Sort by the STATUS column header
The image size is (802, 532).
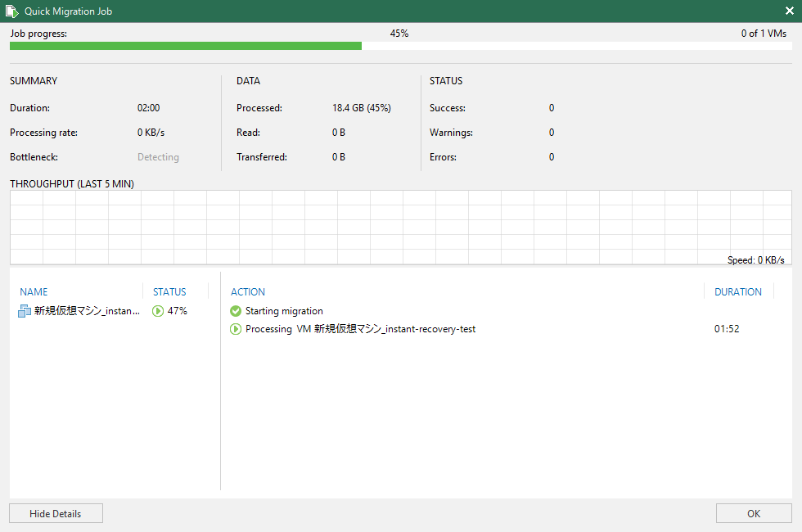[169, 291]
